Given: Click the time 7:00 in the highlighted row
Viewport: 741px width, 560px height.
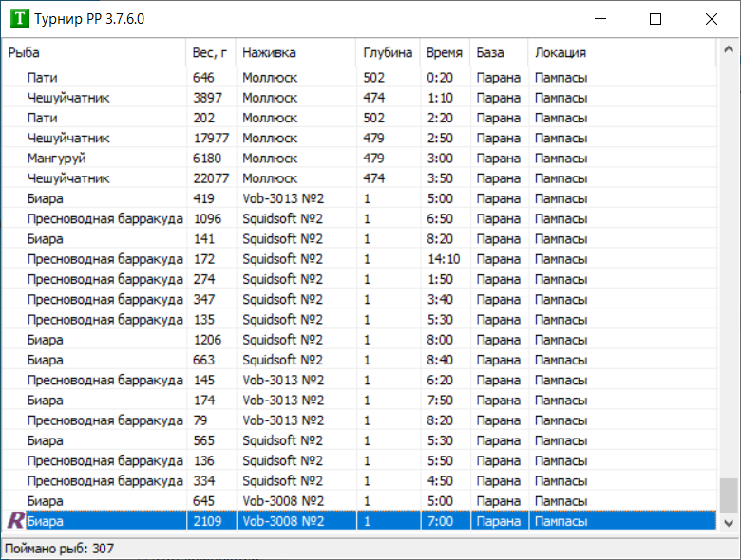Looking at the screenshot, I should [440, 521].
